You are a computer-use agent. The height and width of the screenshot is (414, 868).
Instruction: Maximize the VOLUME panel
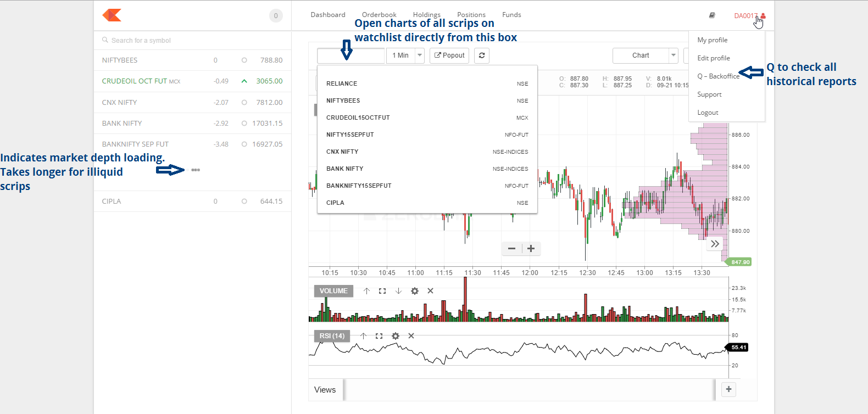[x=382, y=291]
